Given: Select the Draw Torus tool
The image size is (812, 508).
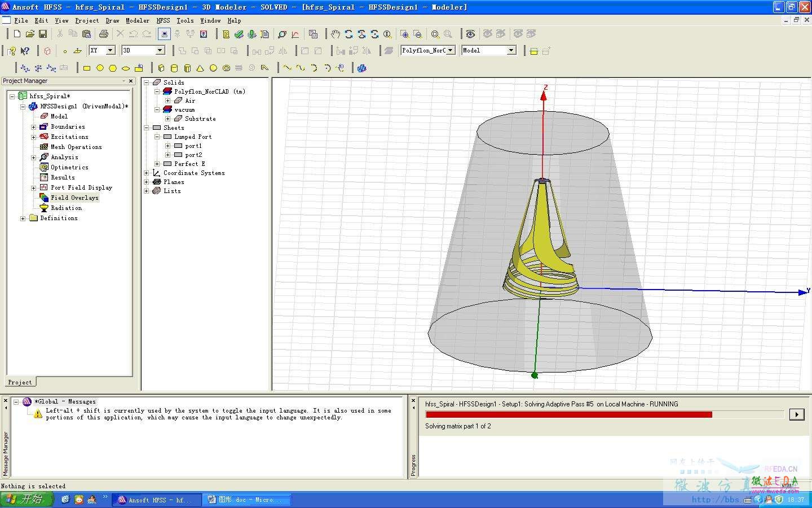Looking at the screenshot, I should click(226, 68).
